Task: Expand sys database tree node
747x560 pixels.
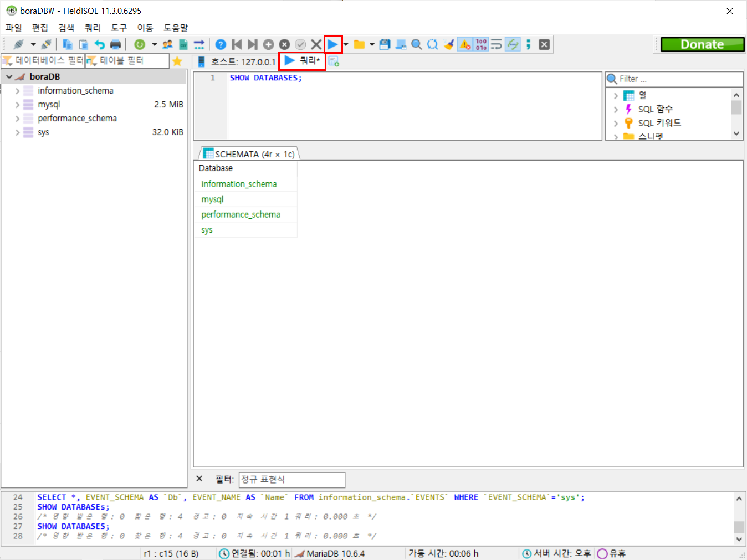Action: tap(17, 132)
